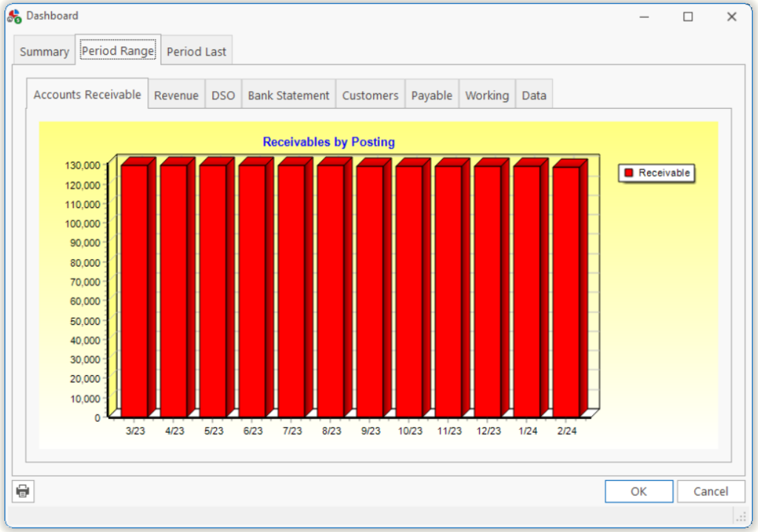Maximize the Dashboard window
This screenshot has height=532, width=758.
coord(688,16)
